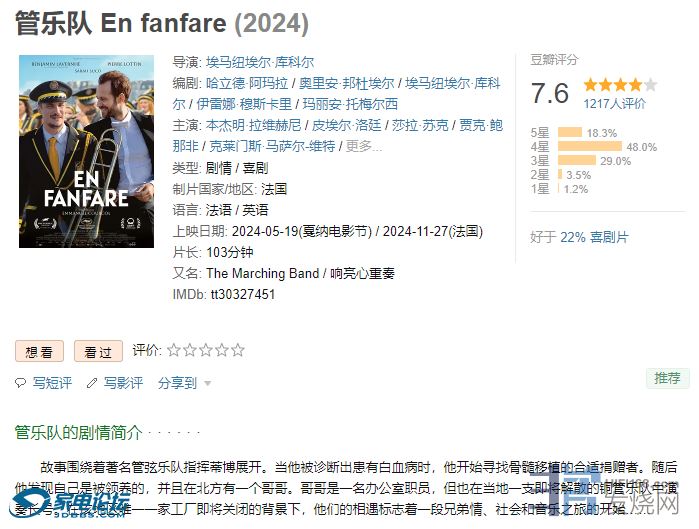Open director 埃马纽埃尔·库科尔 link
Image resolution: width=699 pixels, height=529 pixels.
[260, 62]
